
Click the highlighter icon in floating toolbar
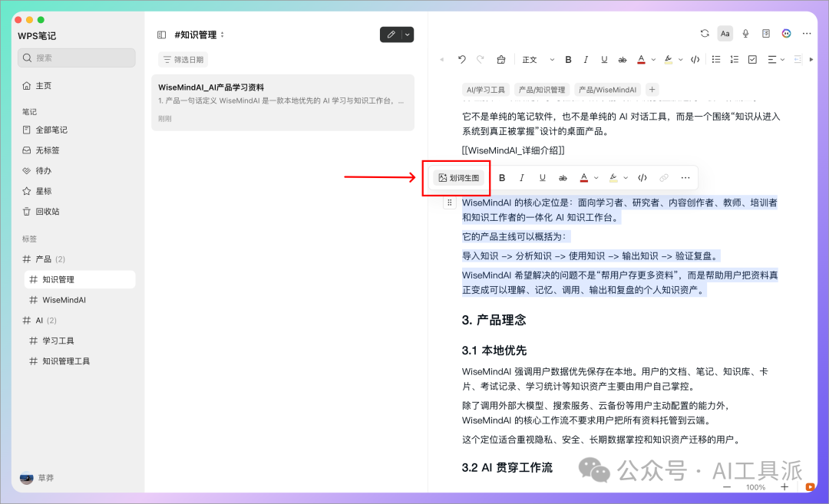613,178
